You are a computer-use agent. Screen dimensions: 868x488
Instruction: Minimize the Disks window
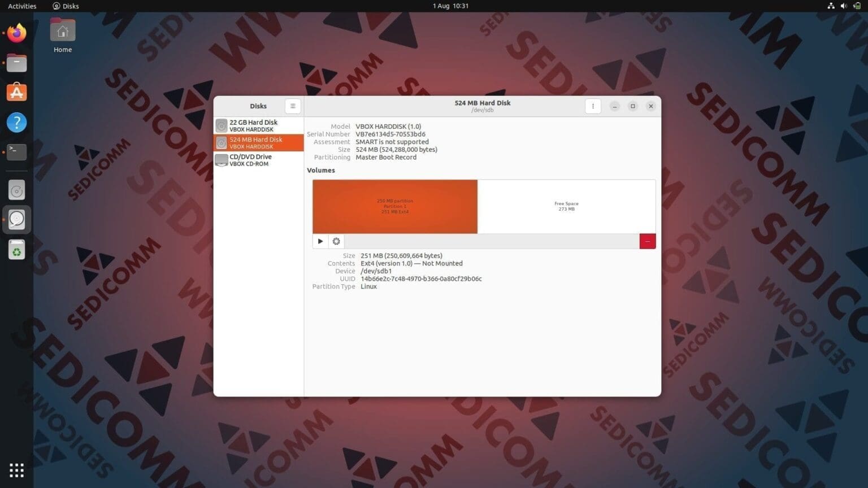tap(615, 106)
